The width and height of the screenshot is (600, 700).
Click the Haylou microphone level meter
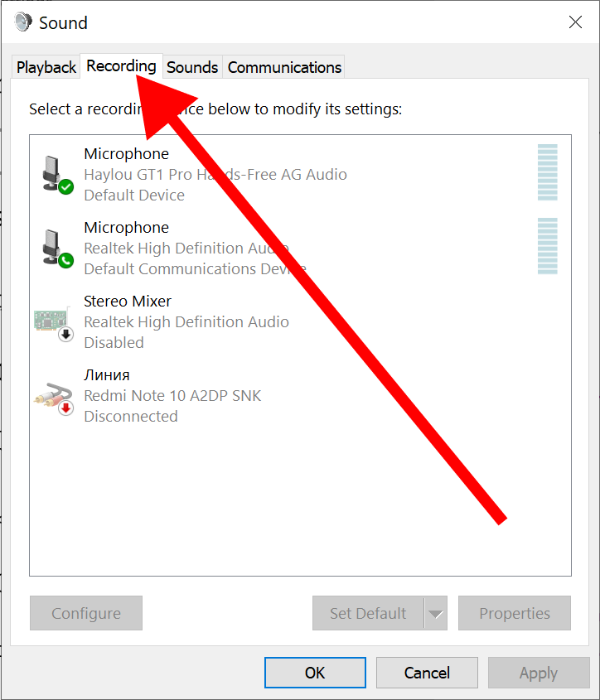click(547, 172)
